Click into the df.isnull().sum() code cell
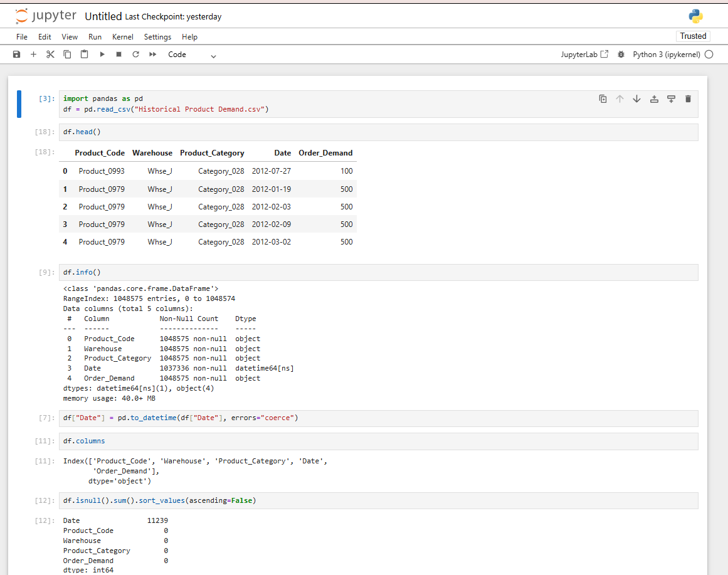The height and width of the screenshot is (575, 728). (378, 500)
